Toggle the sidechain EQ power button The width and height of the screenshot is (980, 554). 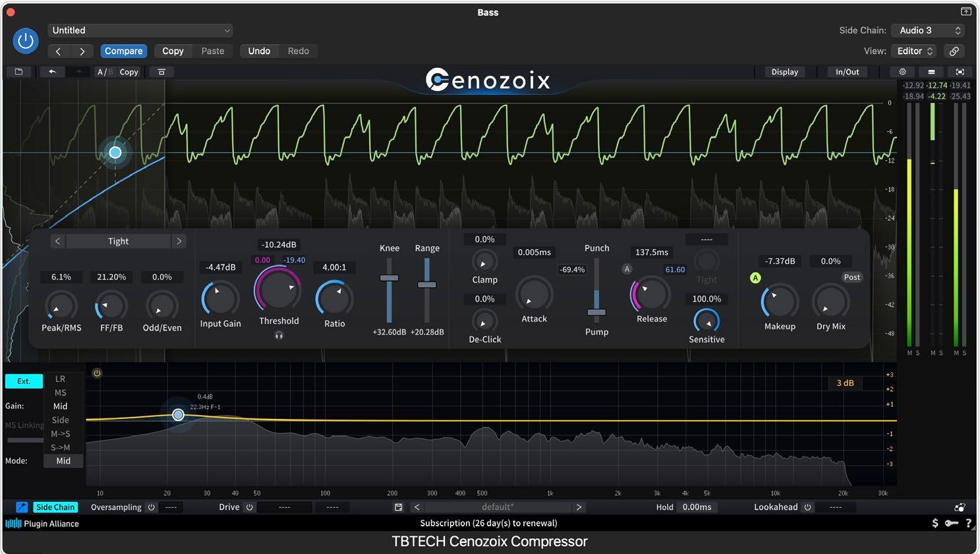pos(97,374)
